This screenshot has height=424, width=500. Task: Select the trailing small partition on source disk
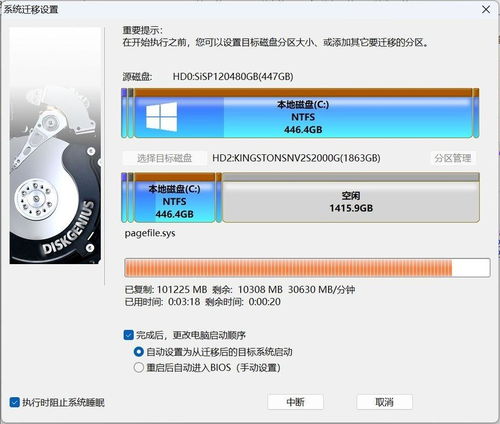[x=476, y=113]
